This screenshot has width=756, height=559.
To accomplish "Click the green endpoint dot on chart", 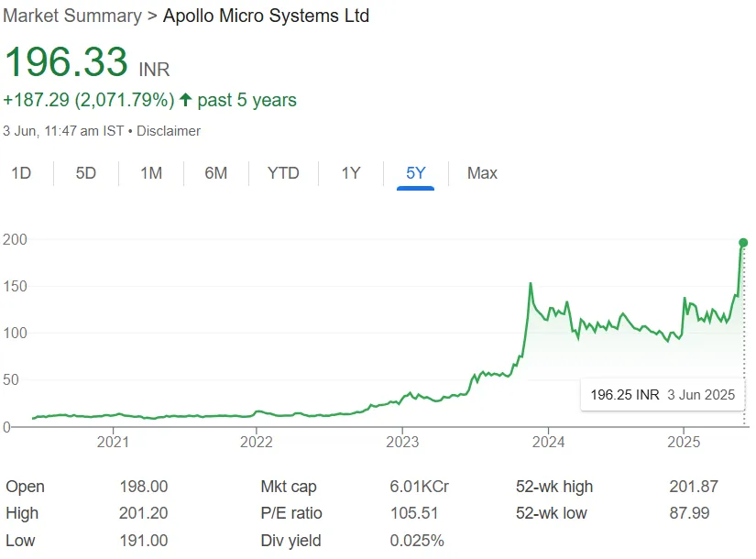I will [743, 243].
